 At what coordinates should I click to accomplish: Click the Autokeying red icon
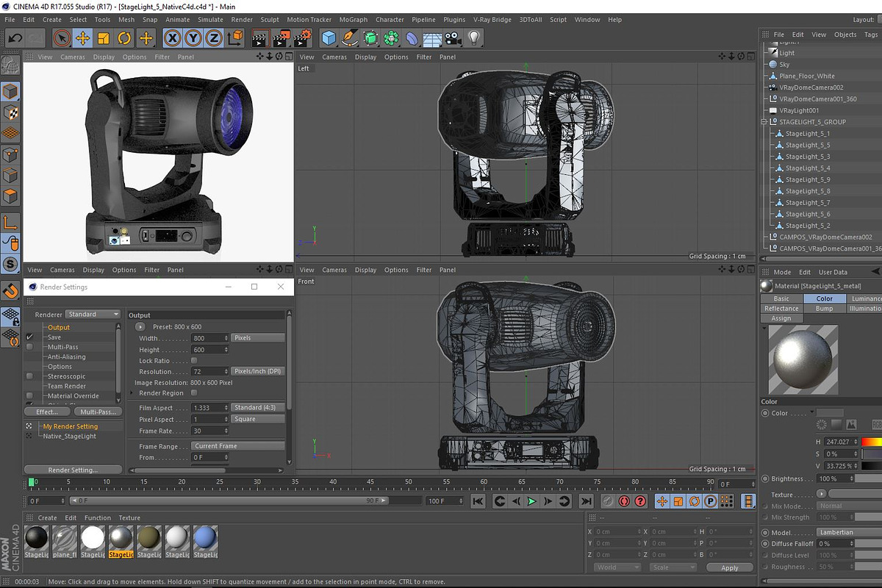click(x=624, y=501)
